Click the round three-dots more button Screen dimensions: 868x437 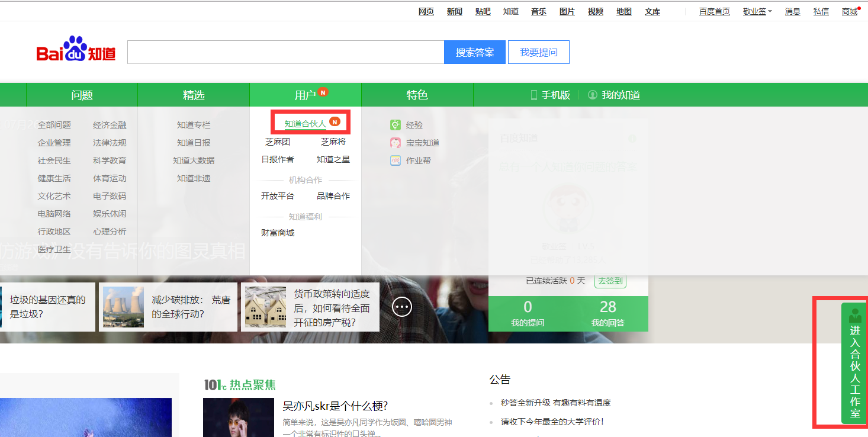point(402,306)
